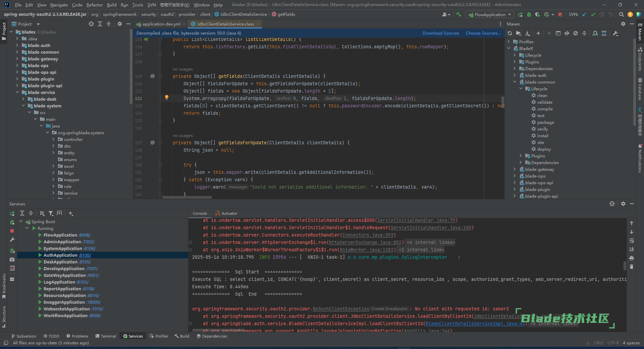Open AuthApplication :8100/ port link
This screenshot has height=349, width=644.
point(85,255)
